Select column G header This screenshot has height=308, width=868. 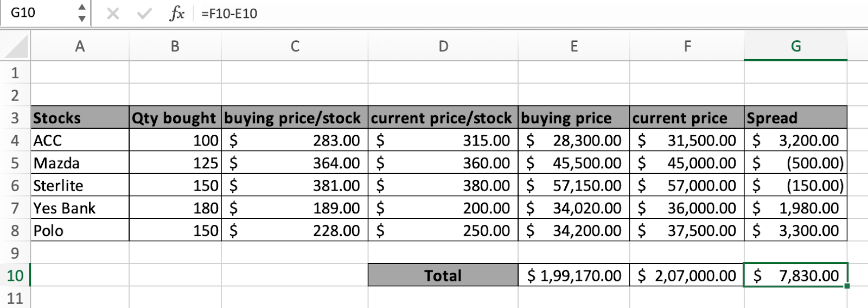pos(795,47)
